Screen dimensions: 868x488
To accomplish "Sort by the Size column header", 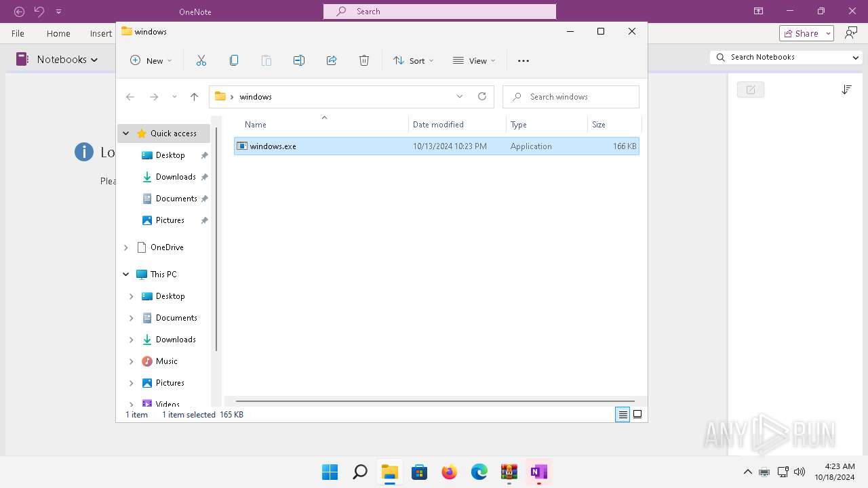I will coord(599,125).
